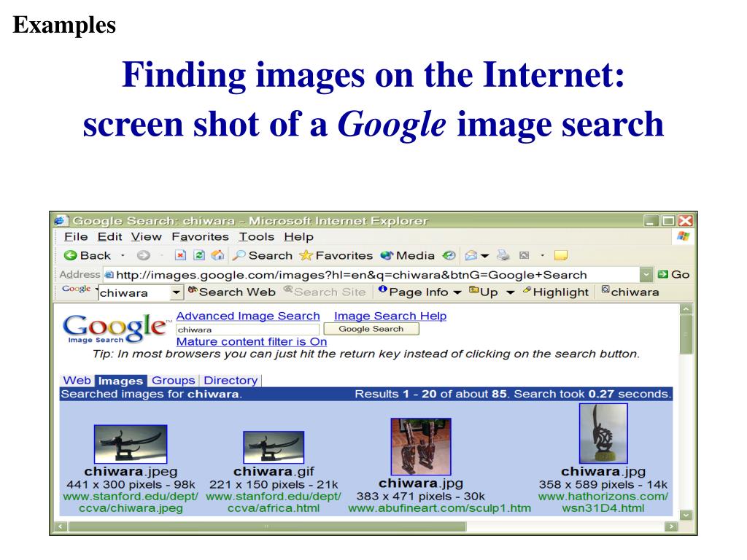Click the chiwara word-find button on the toolbar

tap(630, 292)
